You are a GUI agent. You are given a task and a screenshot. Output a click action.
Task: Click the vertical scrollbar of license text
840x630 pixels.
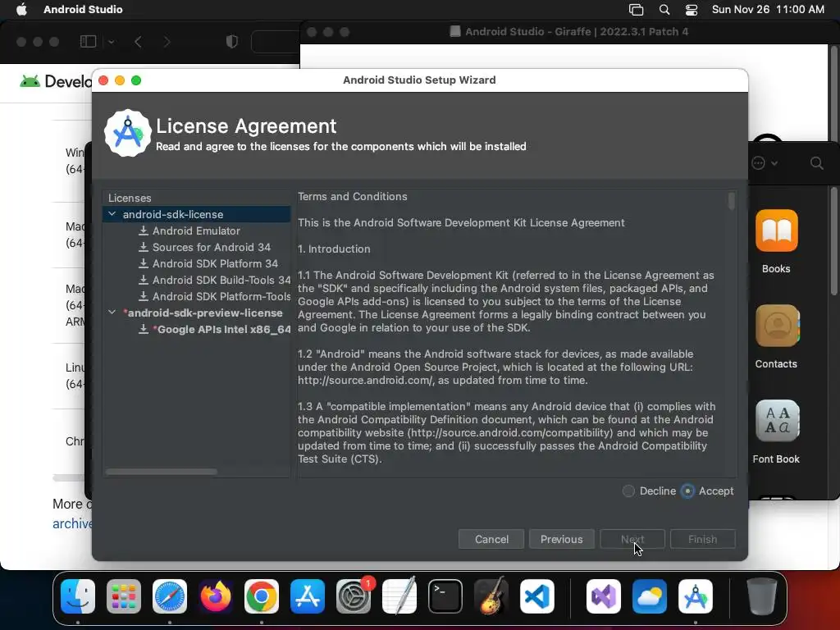pyautogui.click(x=731, y=201)
